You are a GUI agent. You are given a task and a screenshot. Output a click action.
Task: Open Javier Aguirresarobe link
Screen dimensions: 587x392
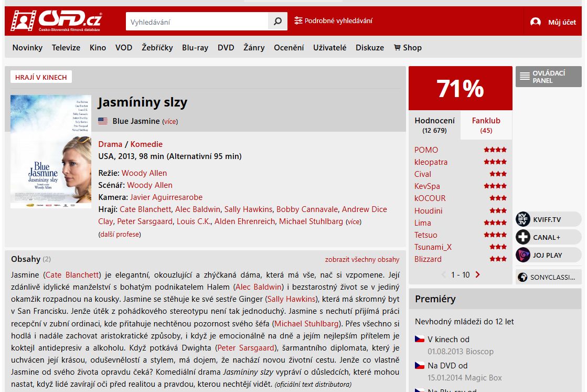pos(166,197)
